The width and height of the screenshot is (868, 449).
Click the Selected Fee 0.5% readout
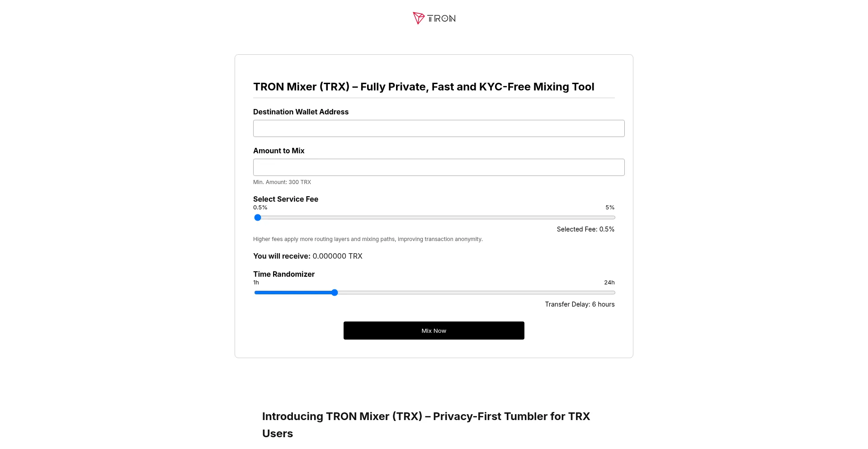click(x=585, y=229)
